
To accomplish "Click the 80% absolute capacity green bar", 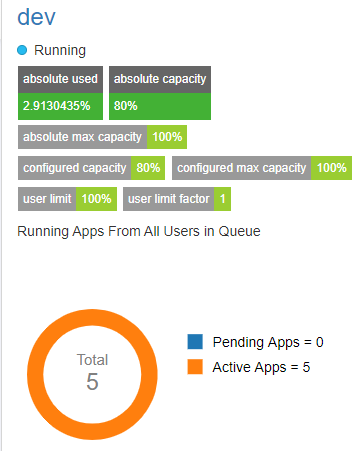I will tap(160, 106).
